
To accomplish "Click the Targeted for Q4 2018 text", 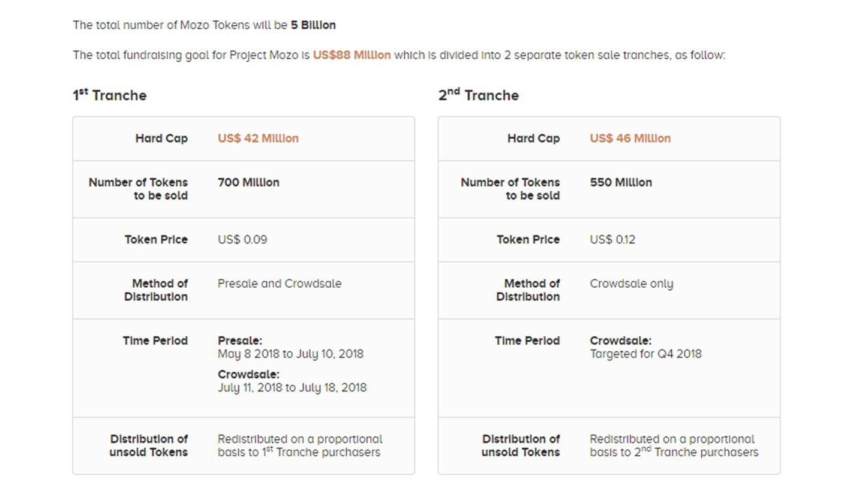I will pos(645,354).
